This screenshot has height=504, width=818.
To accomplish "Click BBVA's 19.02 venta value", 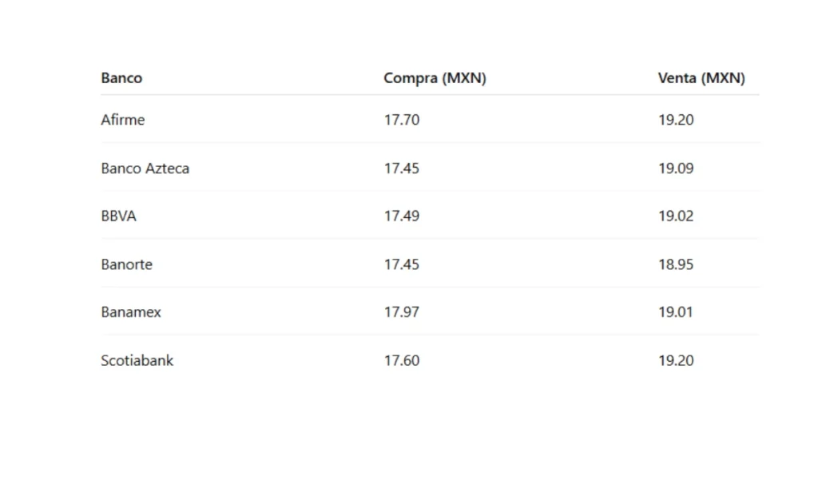I will click(x=676, y=216).
